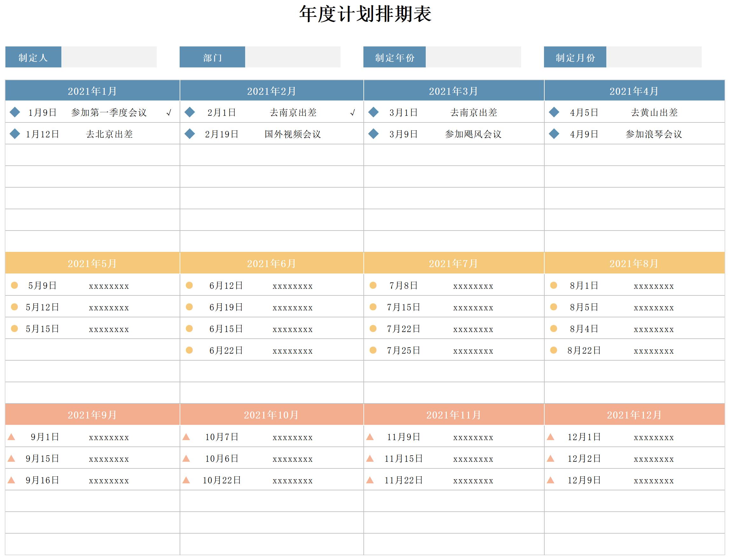The height and width of the screenshot is (560, 730).
Task: Click the blue diamond beside 1月9日
Action: pos(15,112)
